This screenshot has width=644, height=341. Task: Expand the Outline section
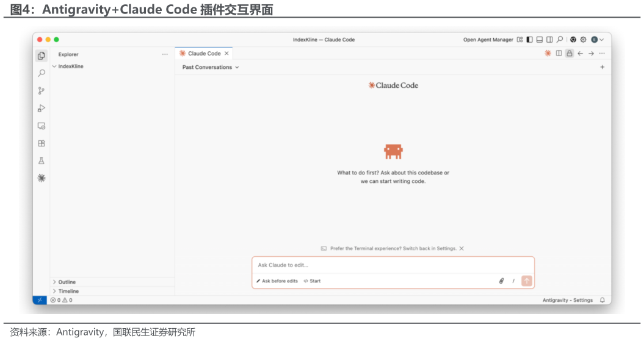click(67, 282)
